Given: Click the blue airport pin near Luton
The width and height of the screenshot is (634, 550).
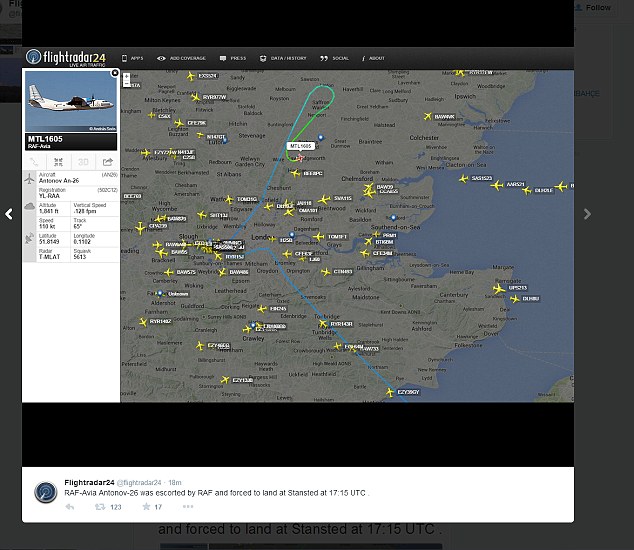Looking at the screenshot, I should [x=225, y=140].
